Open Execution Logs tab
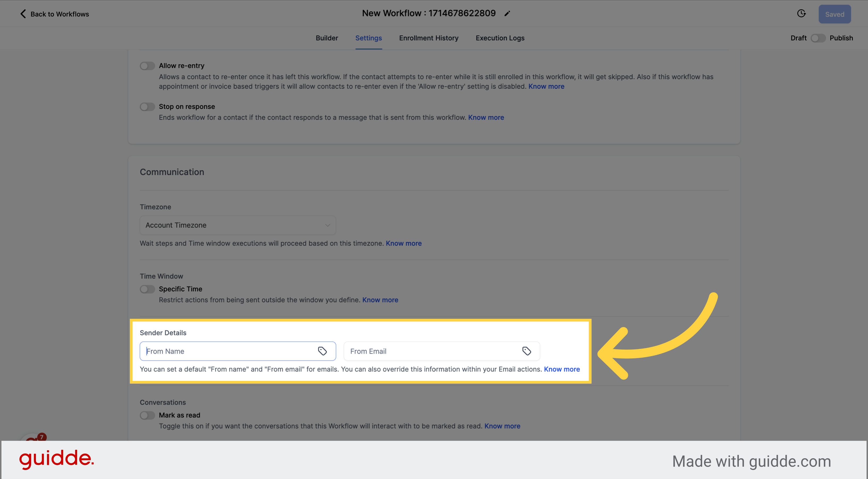The height and width of the screenshot is (479, 868). point(500,38)
